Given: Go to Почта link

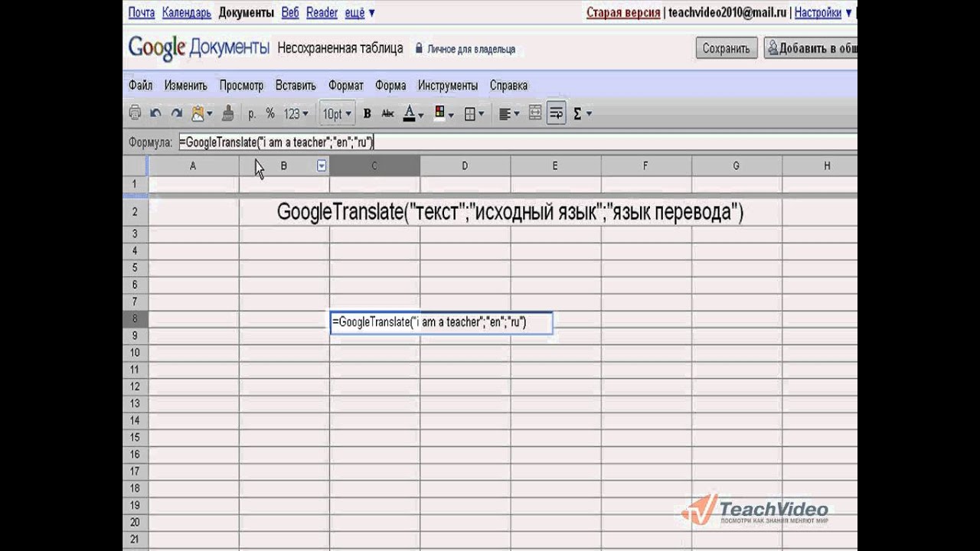Looking at the screenshot, I should (142, 12).
